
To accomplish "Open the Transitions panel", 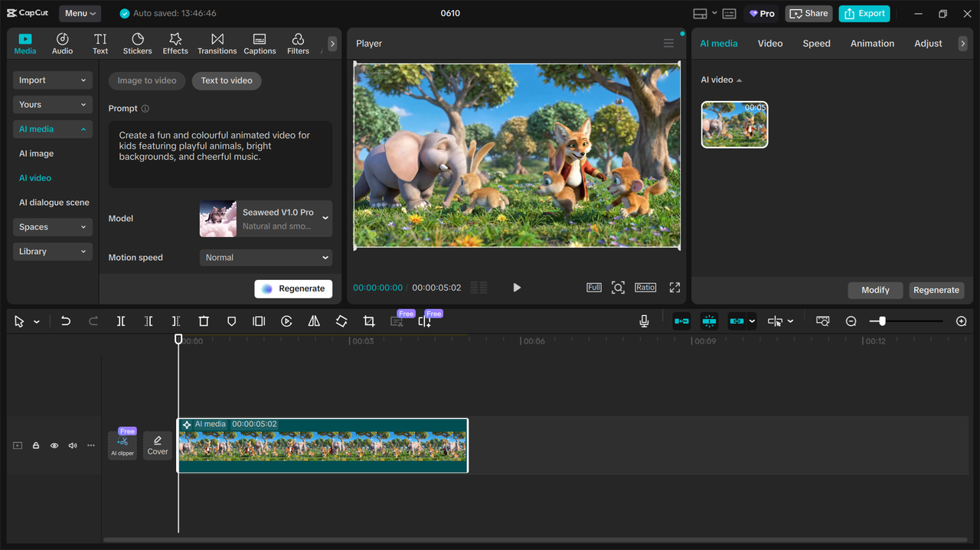I will [217, 43].
